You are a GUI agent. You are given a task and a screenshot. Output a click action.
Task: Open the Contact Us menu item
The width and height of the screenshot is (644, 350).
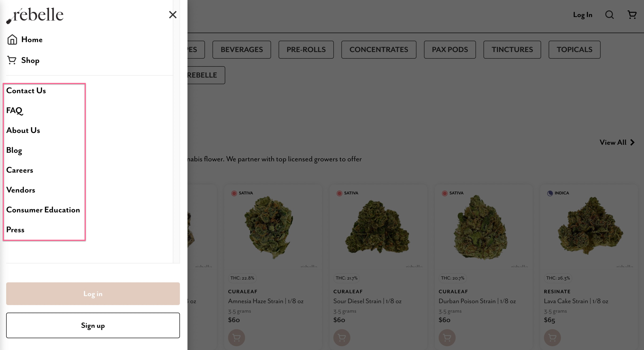tap(26, 91)
